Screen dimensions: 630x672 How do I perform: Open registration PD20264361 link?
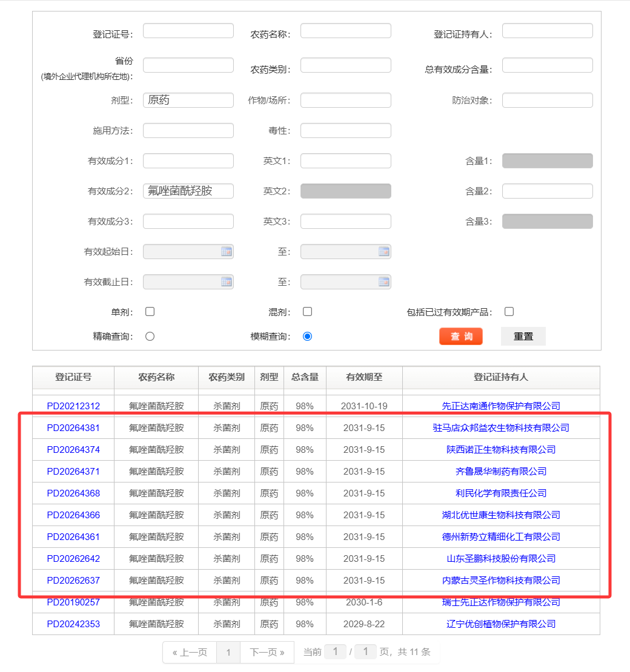click(73, 537)
